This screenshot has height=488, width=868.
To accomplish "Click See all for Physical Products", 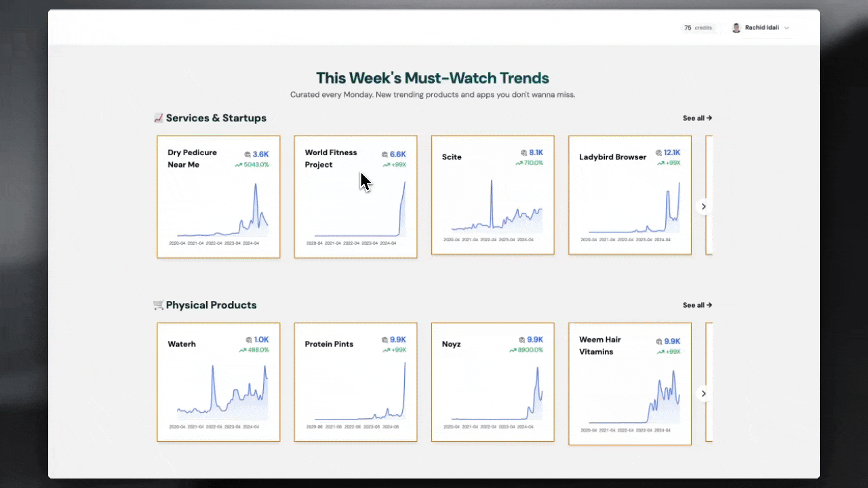I will (697, 305).
